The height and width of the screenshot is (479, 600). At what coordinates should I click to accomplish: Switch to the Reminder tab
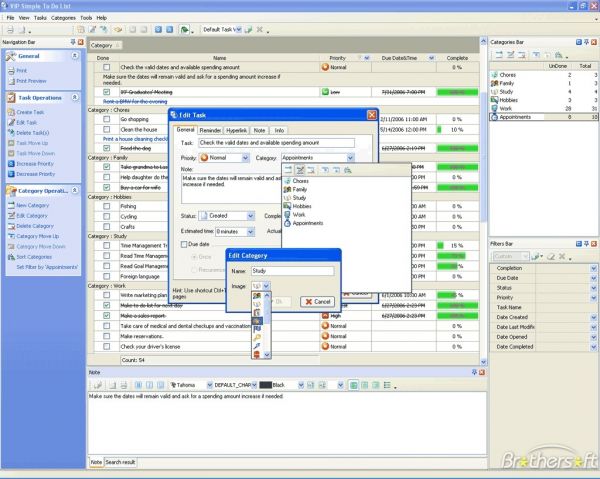(x=210, y=130)
